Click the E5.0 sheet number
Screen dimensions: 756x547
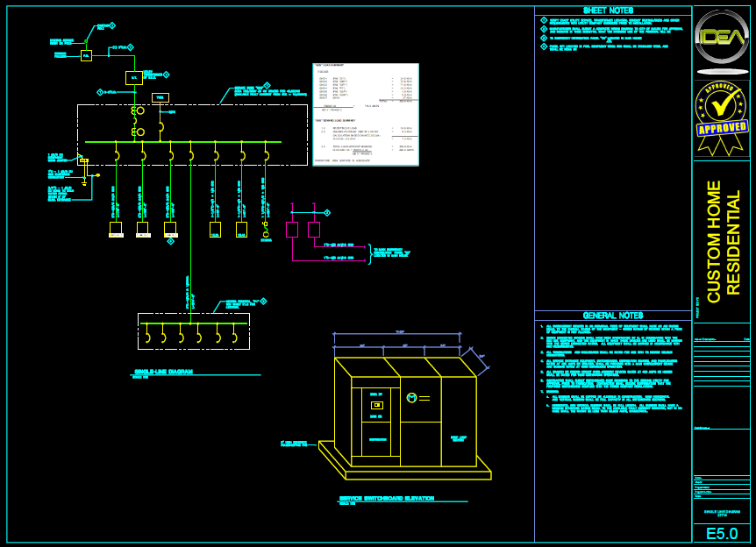[721, 533]
